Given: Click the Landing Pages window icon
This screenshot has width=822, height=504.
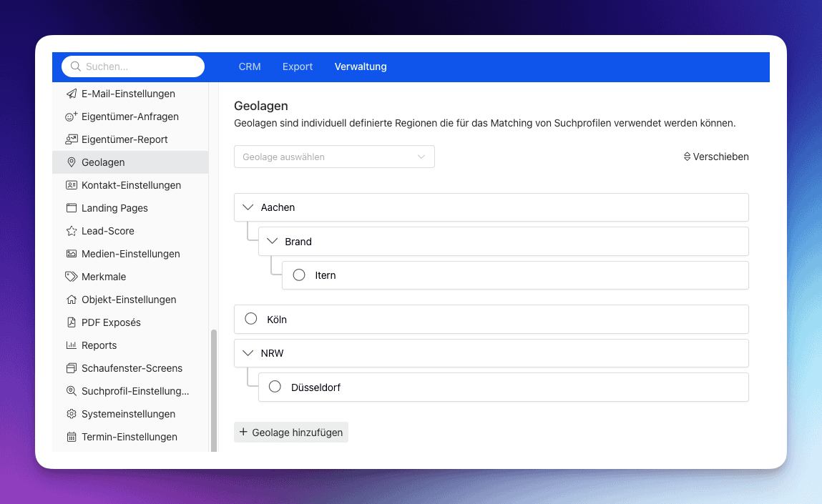Looking at the screenshot, I should pos(71,208).
